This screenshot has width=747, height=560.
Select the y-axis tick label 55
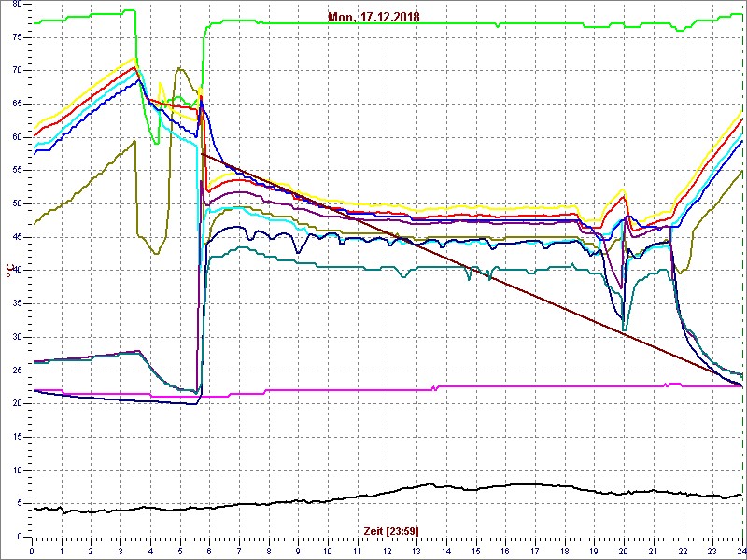click(16, 171)
